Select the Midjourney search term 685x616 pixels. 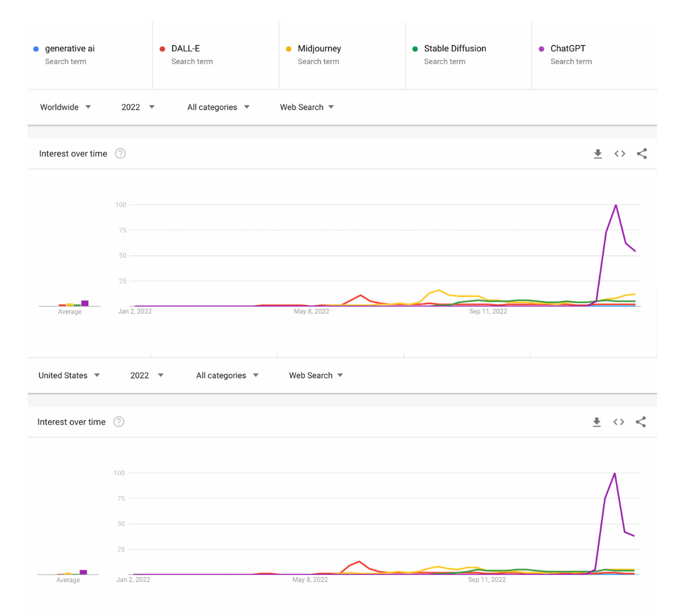342,55
